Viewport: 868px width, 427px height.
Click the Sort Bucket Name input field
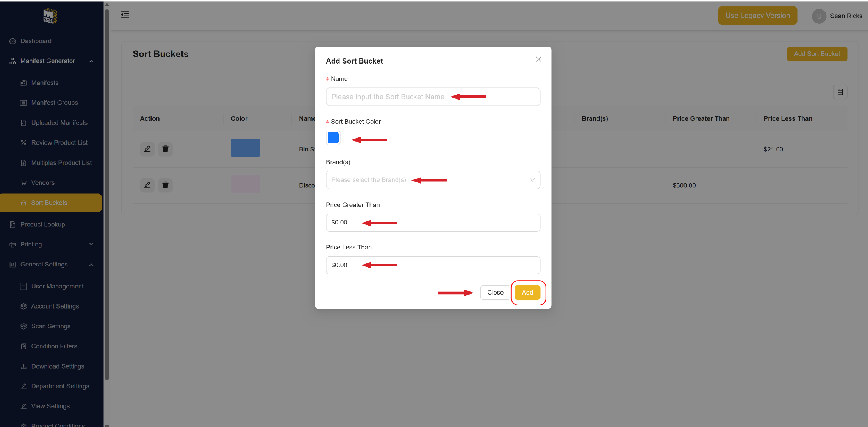click(x=433, y=97)
